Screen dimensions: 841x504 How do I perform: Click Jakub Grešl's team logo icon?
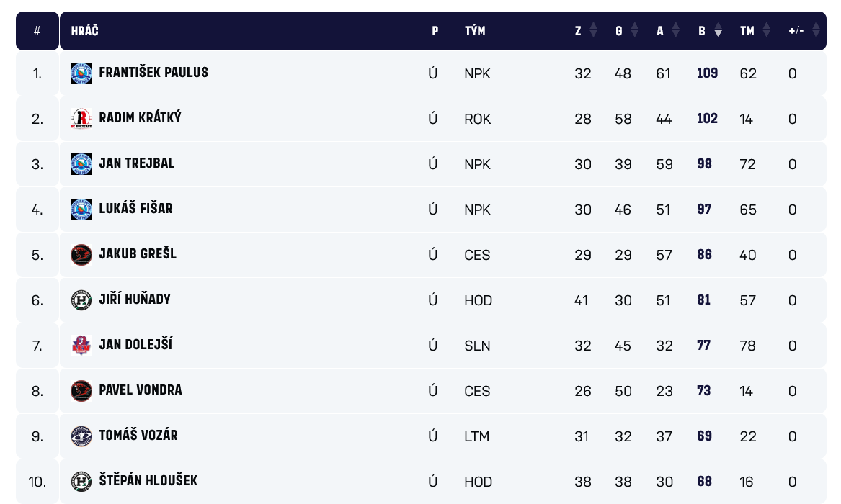pyautogui.click(x=81, y=255)
